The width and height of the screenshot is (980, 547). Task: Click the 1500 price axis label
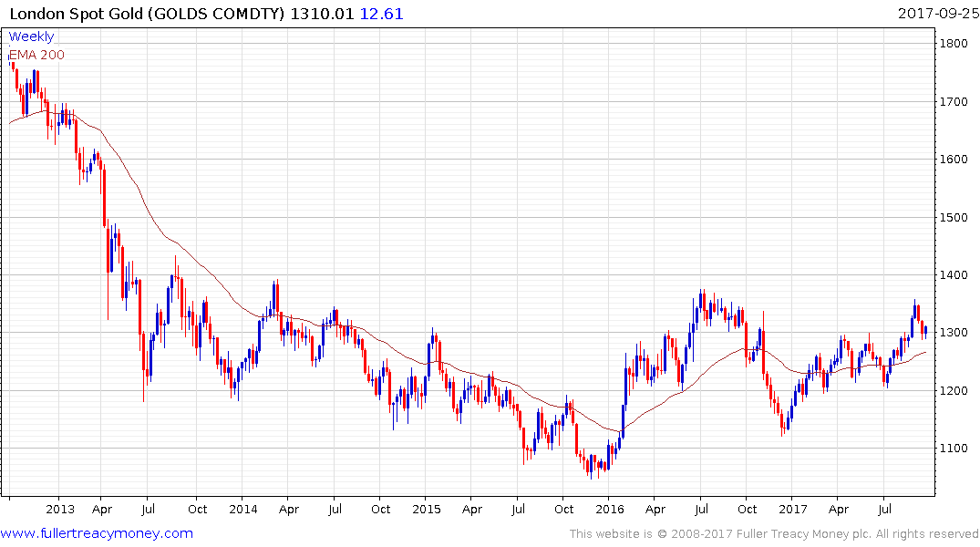pos(954,218)
